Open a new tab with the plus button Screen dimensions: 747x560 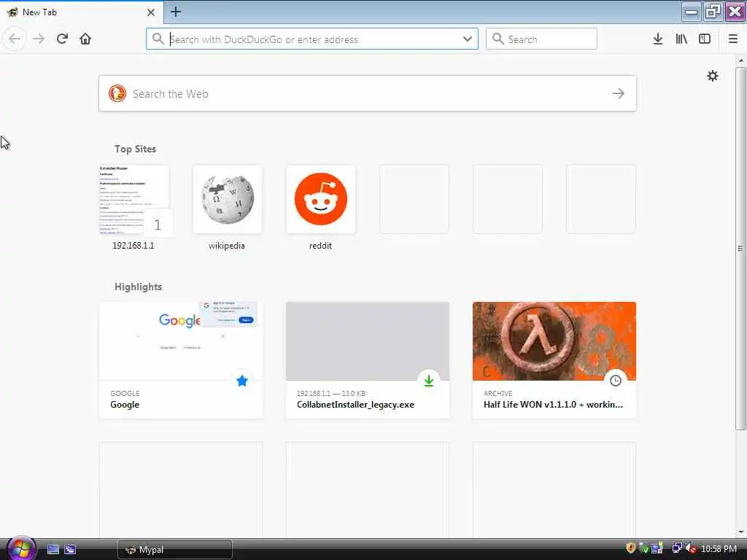coord(176,12)
